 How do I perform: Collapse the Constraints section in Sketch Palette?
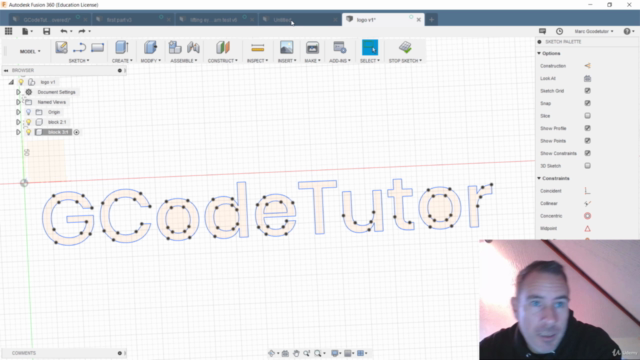click(x=539, y=178)
